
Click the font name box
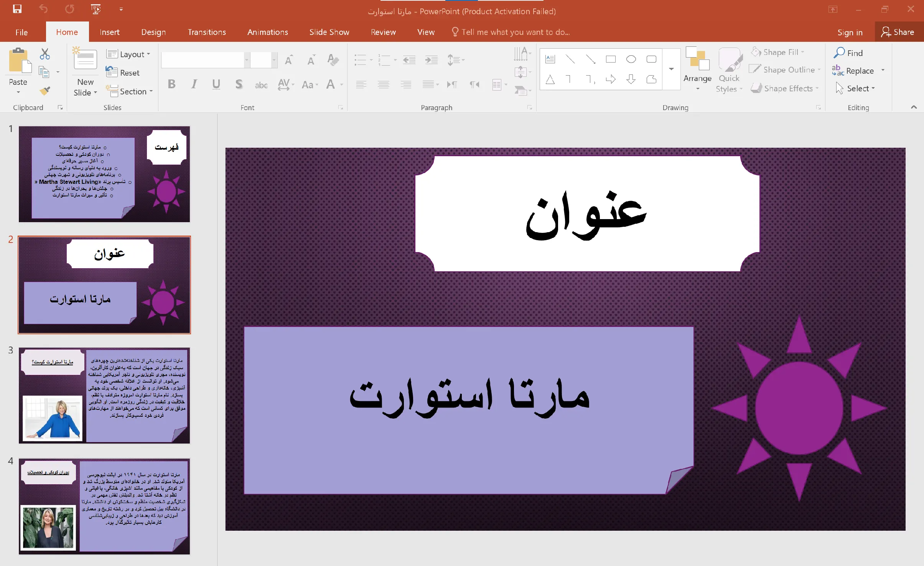tap(203, 60)
